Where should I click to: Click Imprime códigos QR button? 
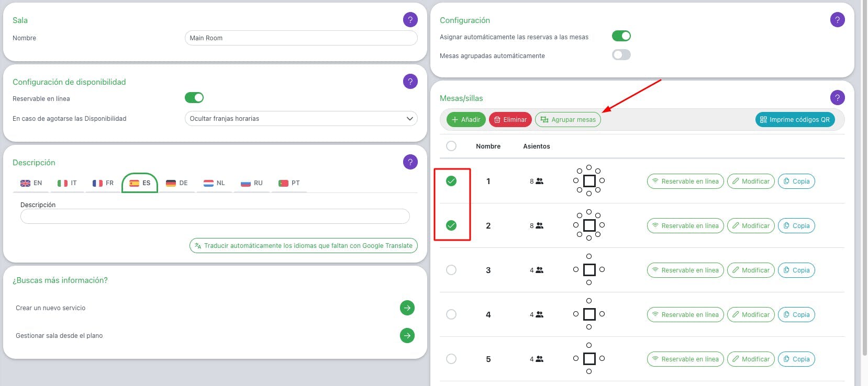(x=795, y=120)
